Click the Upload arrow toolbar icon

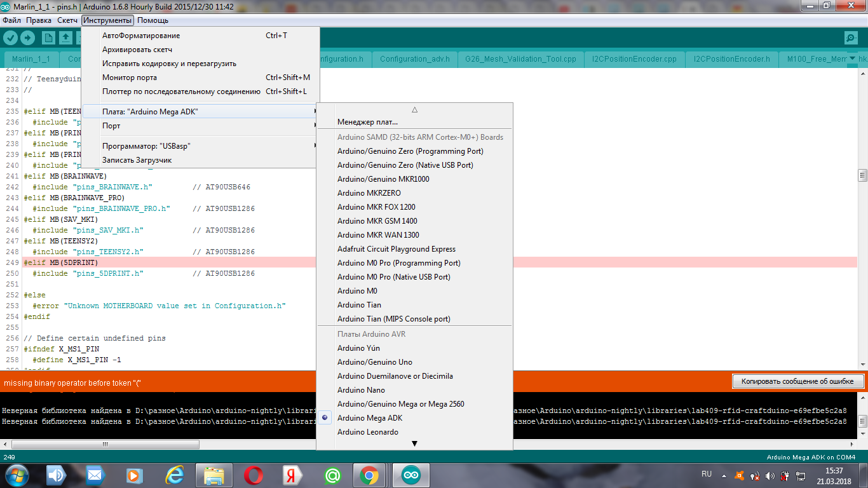(x=27, y=37)
